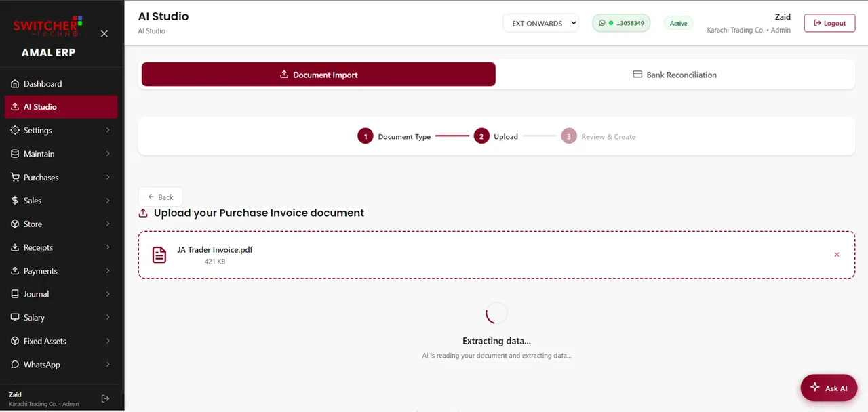Click step 2 Upload
Viewport: 868px width, 412px height.
(496, 137)
